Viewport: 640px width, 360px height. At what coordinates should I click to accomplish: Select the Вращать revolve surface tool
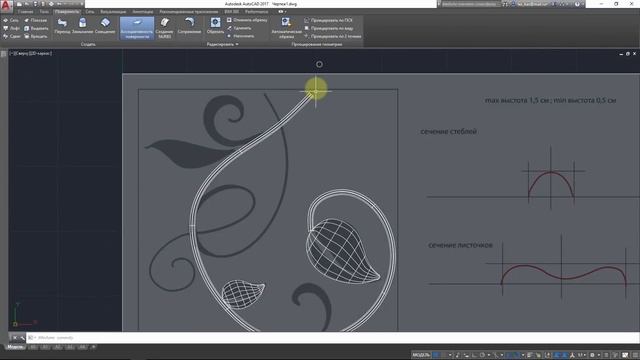36,36
